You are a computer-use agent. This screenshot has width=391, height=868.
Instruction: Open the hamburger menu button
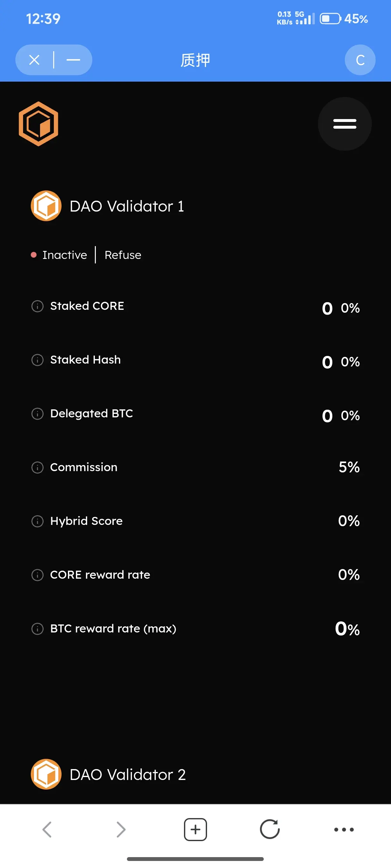point(345,124)
